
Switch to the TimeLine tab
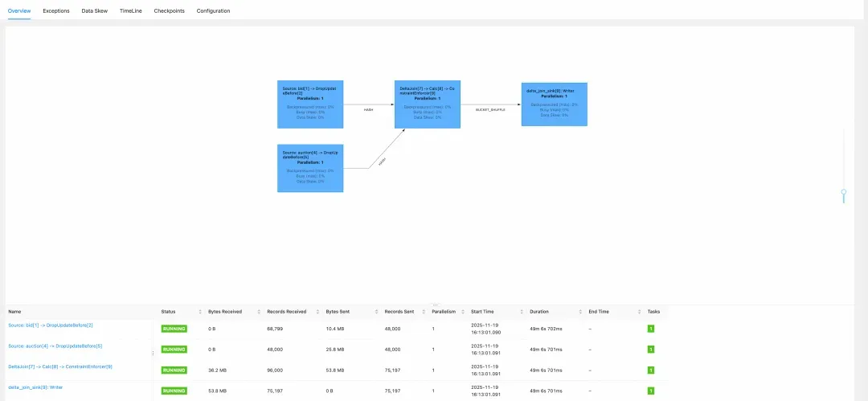pos(131,10)
